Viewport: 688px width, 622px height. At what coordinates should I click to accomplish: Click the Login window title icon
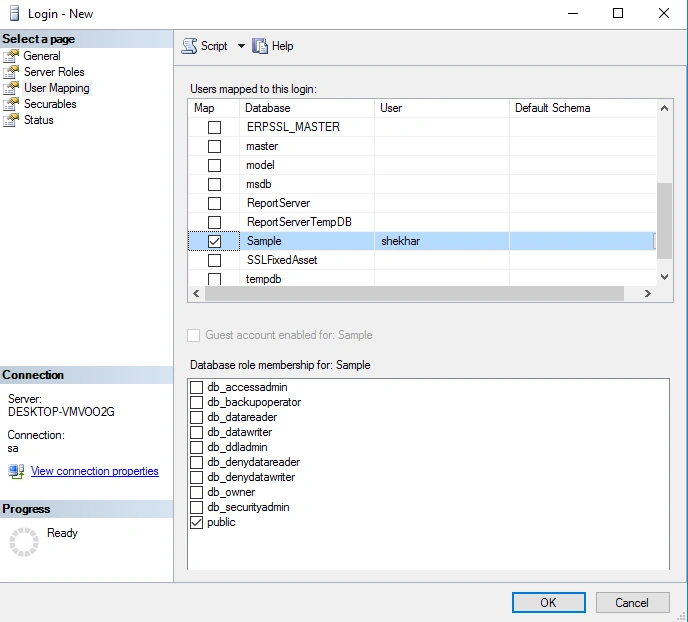pos(14,14)
